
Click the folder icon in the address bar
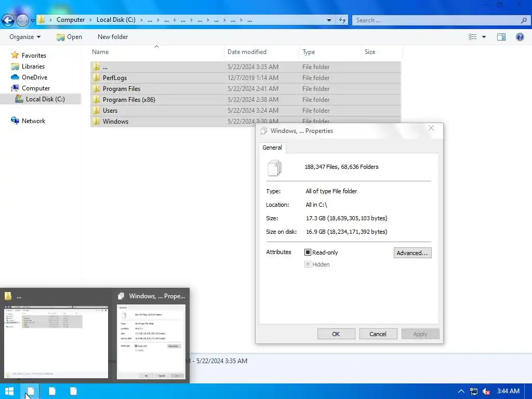[x=41, y=20]
